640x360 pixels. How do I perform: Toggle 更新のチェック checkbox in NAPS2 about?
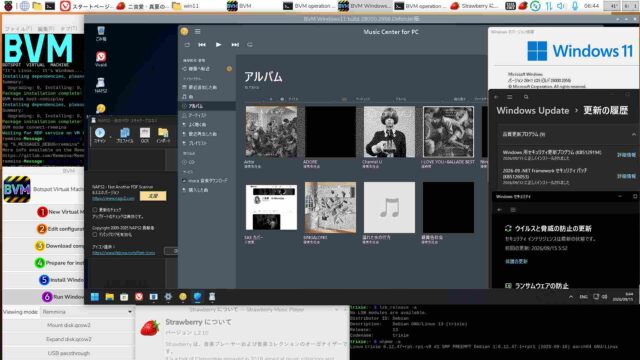pyautogui.click(x=95, y=210)
